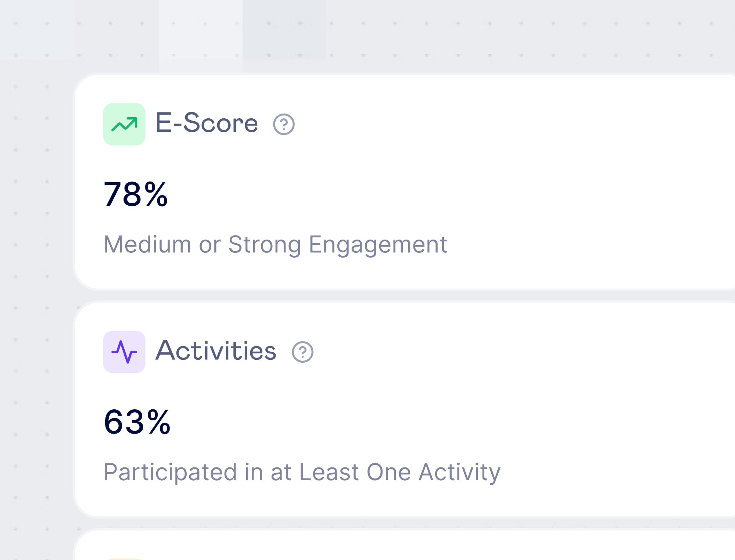Image resolution: width=735 pixels, height=560 pixels.
Task: Select the E-Score heading text
Action: 207,123
